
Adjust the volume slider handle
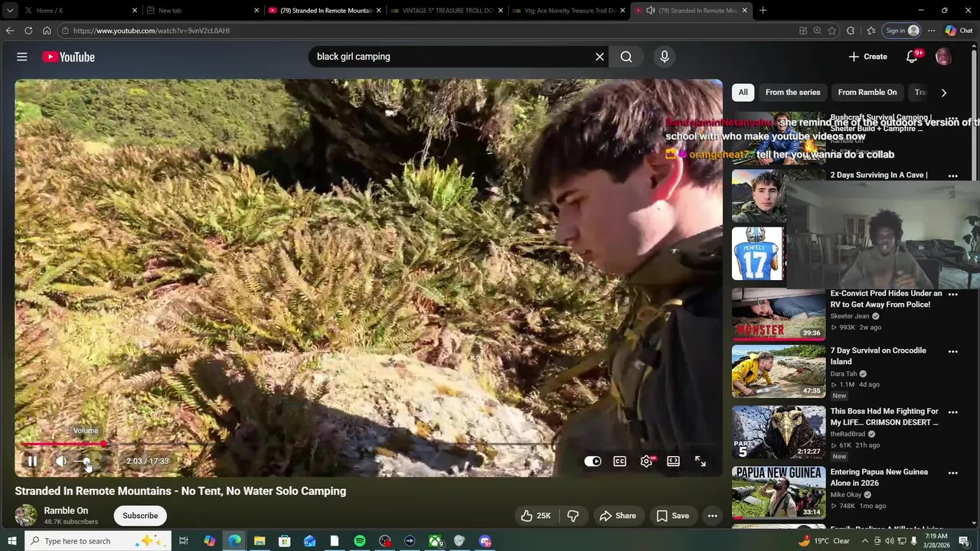tap(87, 461)
